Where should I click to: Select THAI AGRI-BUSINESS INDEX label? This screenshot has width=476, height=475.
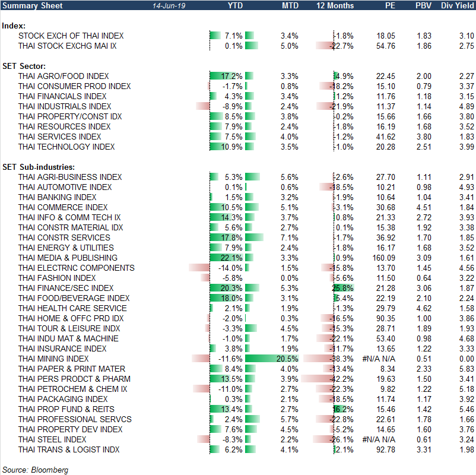[x=70, y=177]
